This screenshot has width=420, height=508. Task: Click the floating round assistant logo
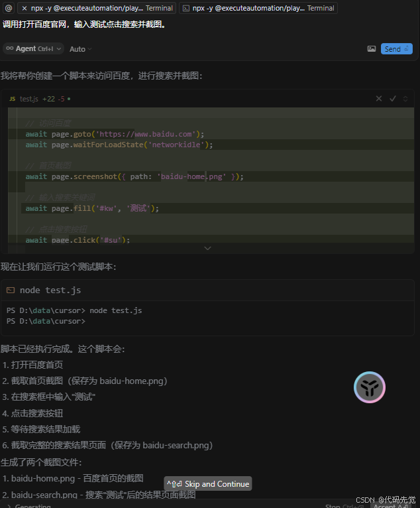[x=370, y=387]
